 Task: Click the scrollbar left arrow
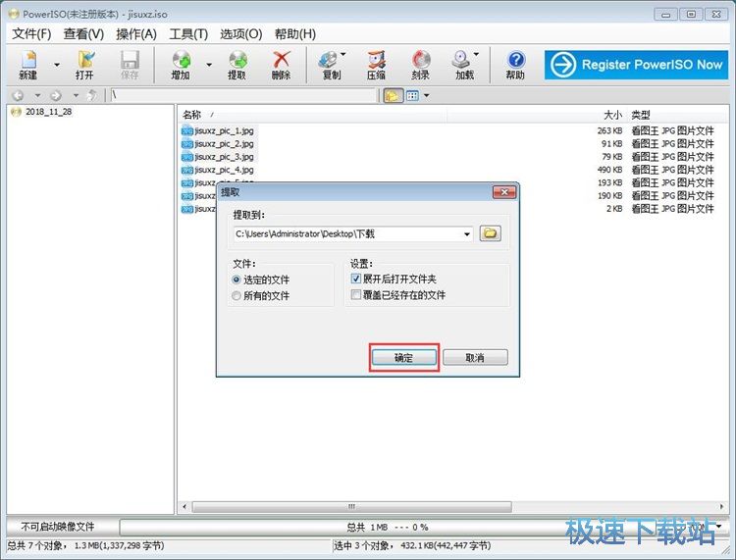[184, 507]
